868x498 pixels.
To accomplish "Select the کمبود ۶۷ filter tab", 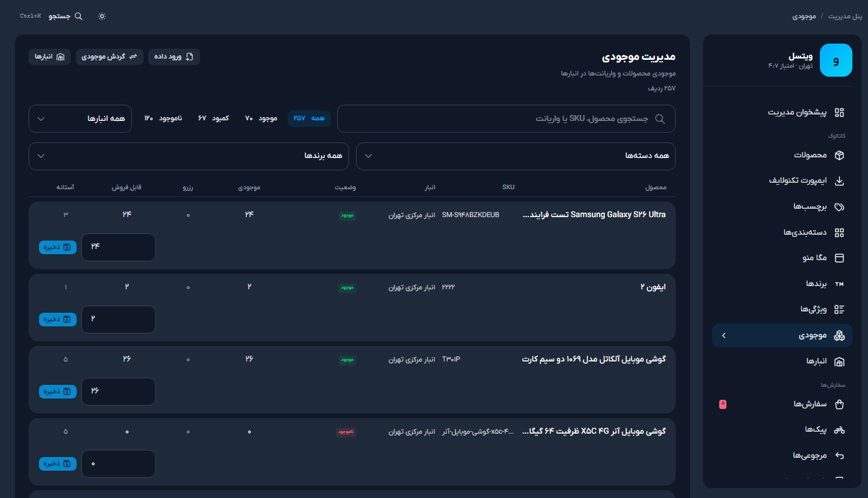I will click(x=214, y=118).
